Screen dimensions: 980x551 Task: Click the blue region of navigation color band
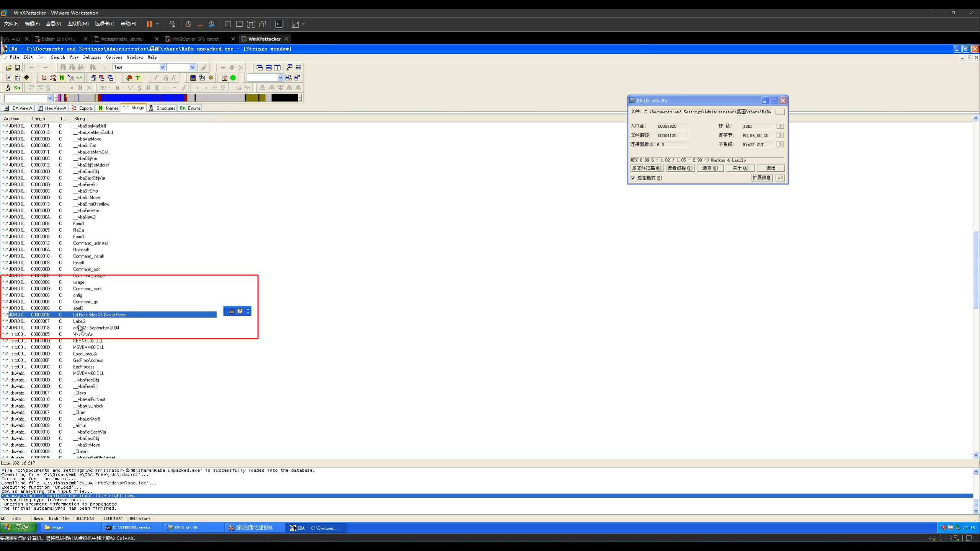click(142, 98)
